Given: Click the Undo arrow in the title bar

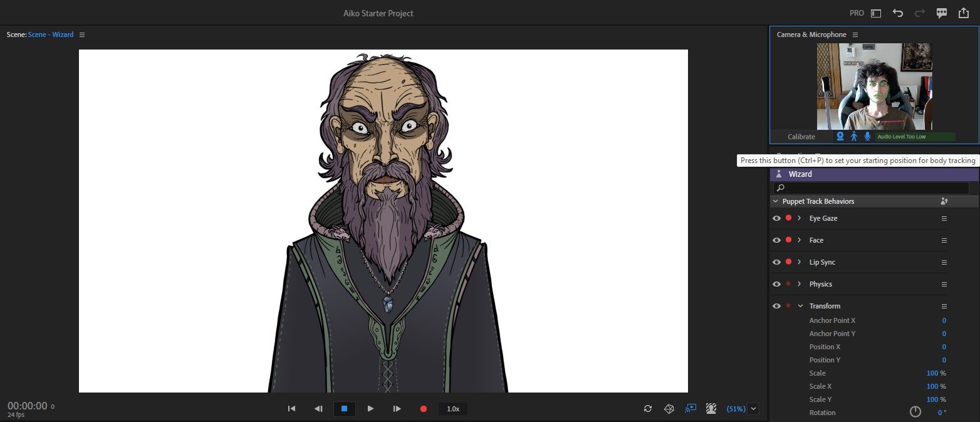Looking at the screenshot, I should coord(898,13).
